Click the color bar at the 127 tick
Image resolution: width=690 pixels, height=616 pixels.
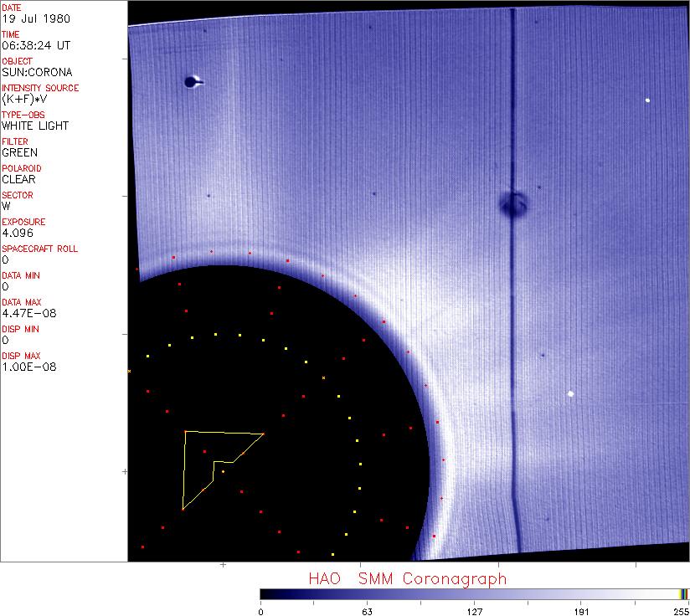(x=474, y=593)
